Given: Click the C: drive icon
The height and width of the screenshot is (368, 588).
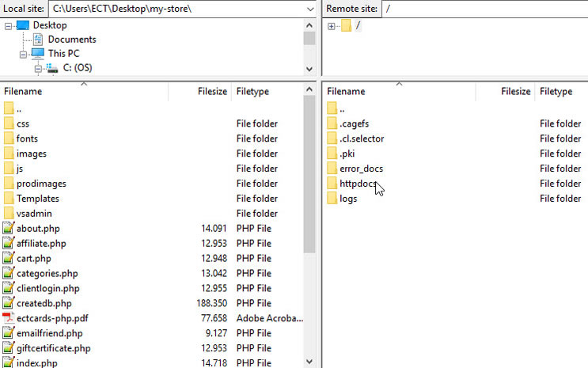Looking at the screenshot, I should click(x=52, y=68).
